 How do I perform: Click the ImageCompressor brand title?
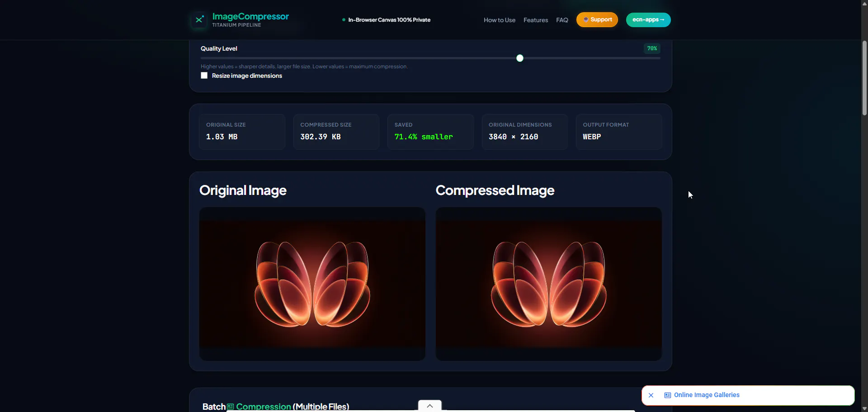pyautogui.click(x=250, y=16)
